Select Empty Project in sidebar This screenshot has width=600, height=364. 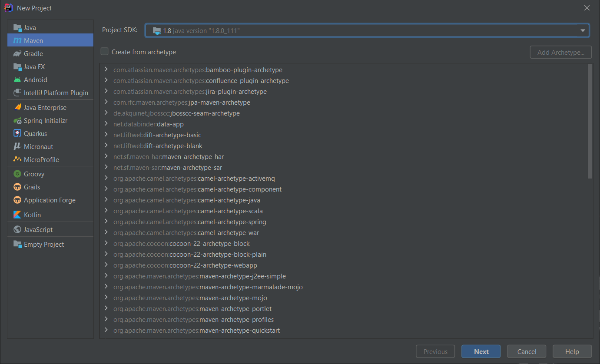[x=44, y=245]
